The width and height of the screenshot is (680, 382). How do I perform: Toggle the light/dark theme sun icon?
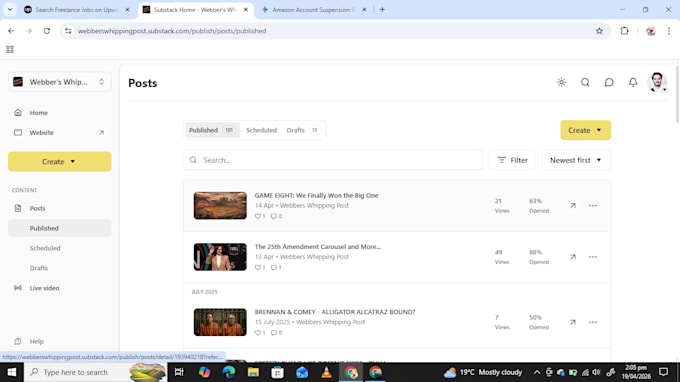pos(561,82)
